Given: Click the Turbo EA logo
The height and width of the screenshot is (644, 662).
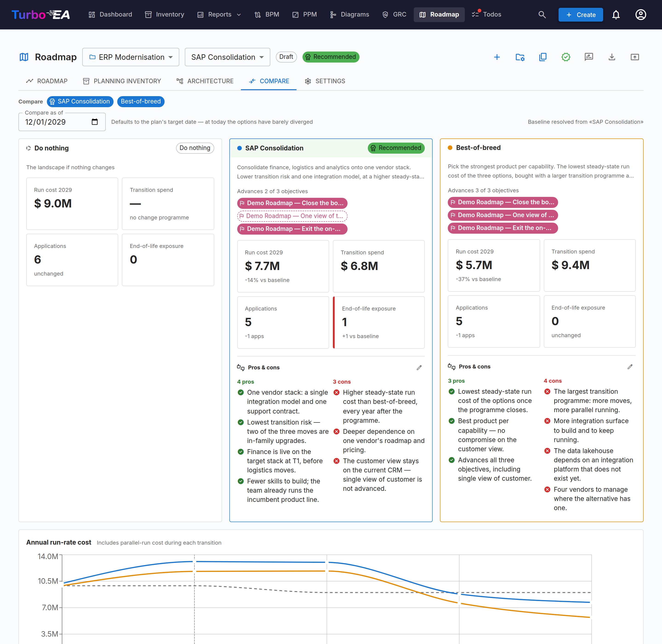Looking at the screenshot, I should tap(41, 14).
